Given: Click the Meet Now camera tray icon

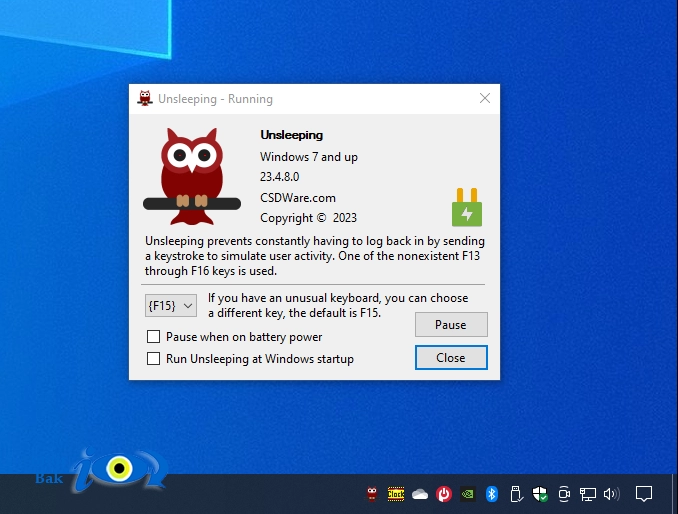Looking at the screenshot, I should 564,494.
